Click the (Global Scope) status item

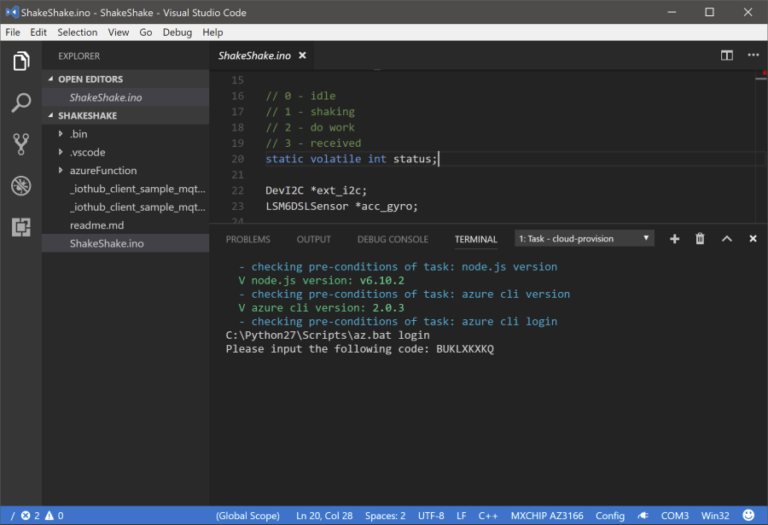point(248,516)
